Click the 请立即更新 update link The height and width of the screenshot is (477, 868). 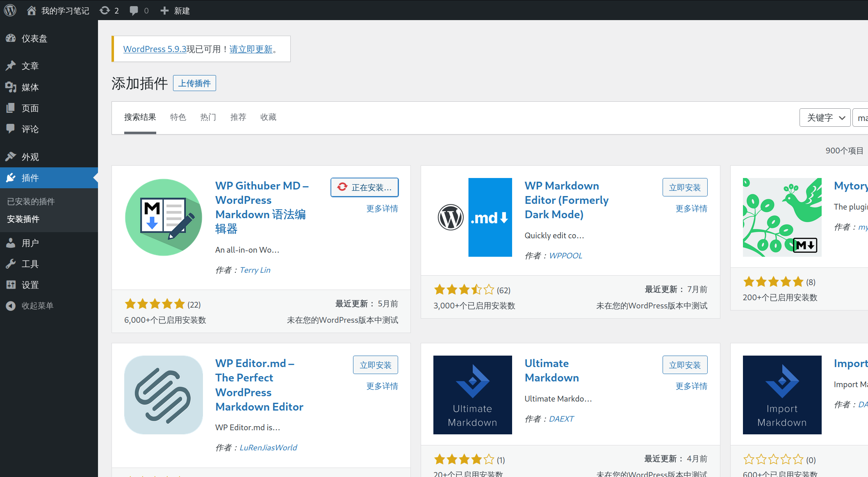[x=251, y=49]
